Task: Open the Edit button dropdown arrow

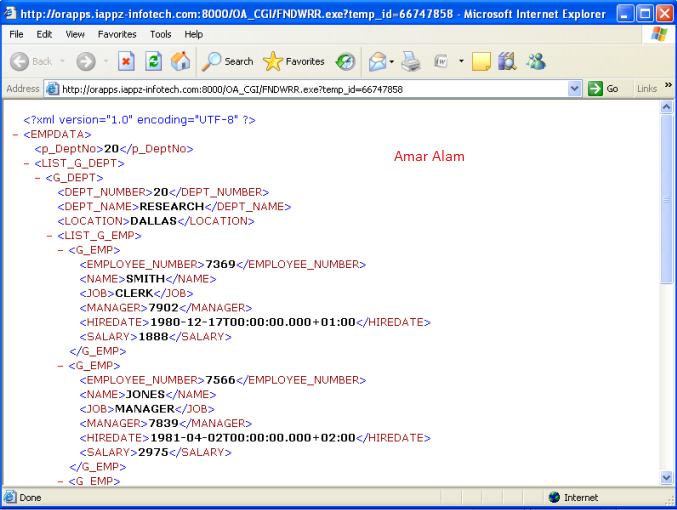Action: tap(461, 61)
